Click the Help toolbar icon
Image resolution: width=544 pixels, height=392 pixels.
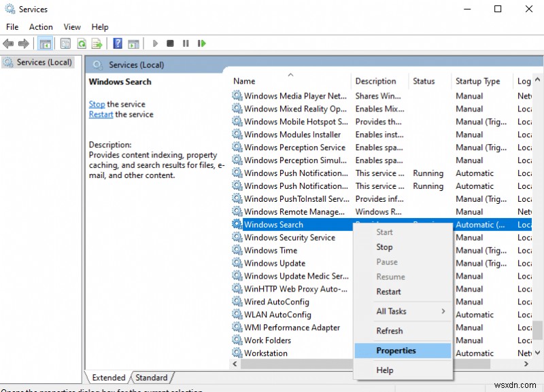tap(117, 43)
